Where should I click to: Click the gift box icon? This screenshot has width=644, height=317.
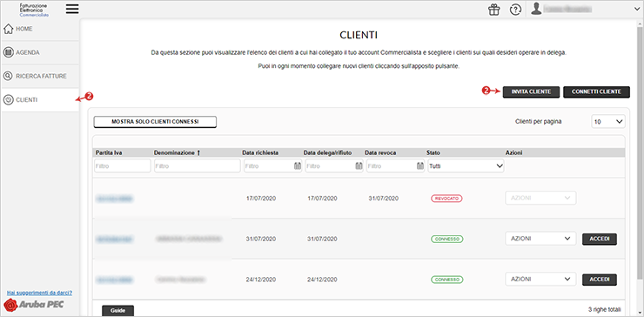pos(494,10)
